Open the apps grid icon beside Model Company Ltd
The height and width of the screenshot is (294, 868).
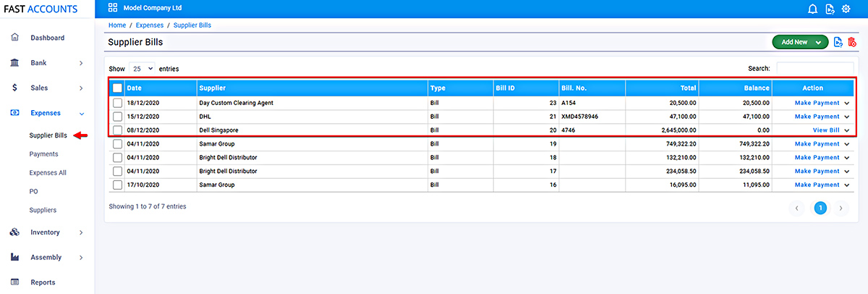coord(112,8)
